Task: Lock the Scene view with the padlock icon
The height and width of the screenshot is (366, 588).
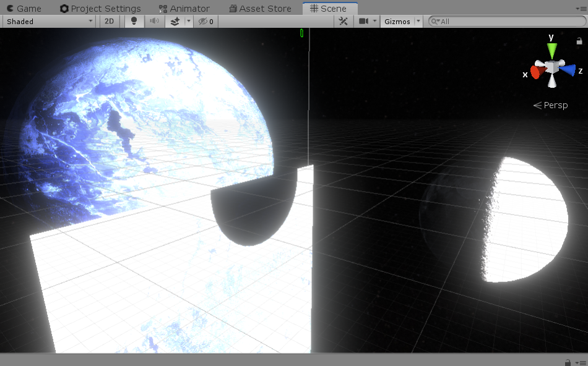Action: click(579, 41)
